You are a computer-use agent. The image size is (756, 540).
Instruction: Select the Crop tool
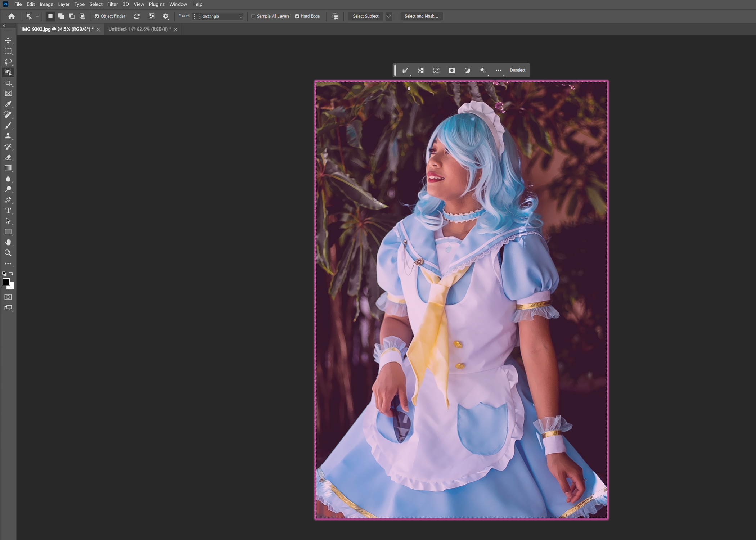click(x=8, y=82)
